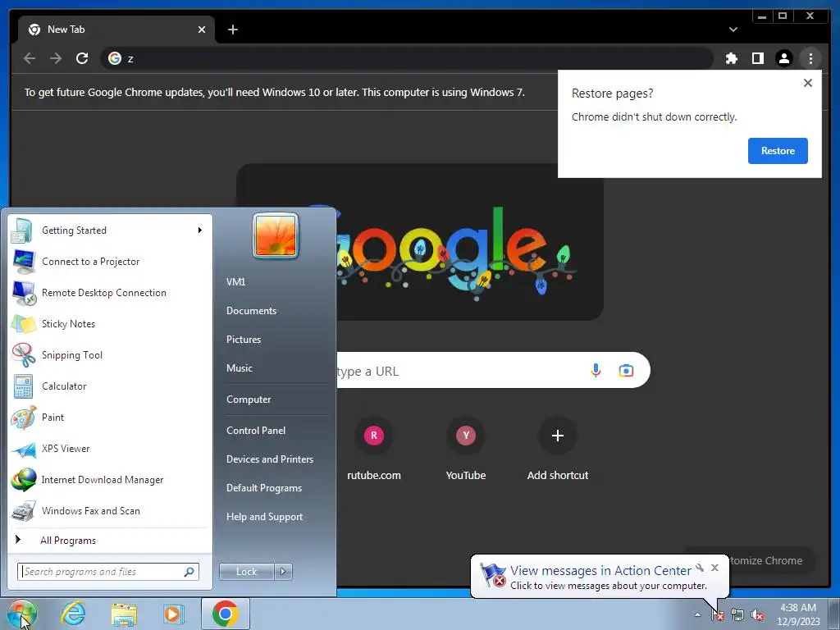Image resolution: width=840 pixels, height=630 pixels.
Task: Click the muted volume tray icon
Action: point(757,614)
